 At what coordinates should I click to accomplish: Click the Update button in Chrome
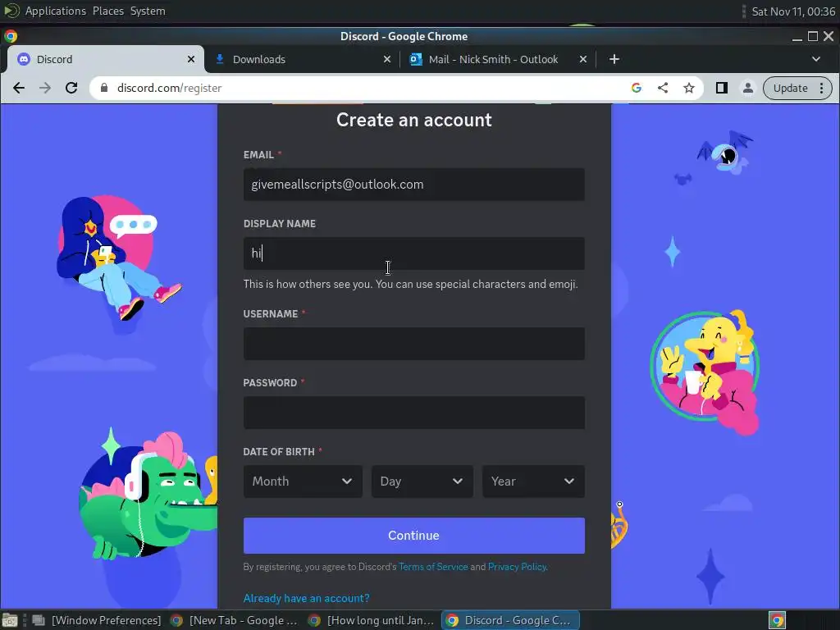coord(790,88)
